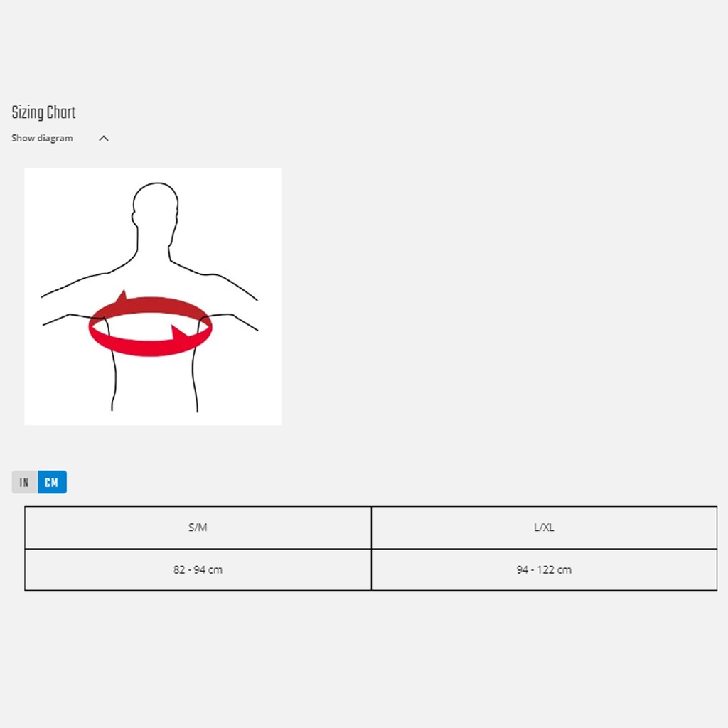Click the head outline in the diagram
728x728 pixels.
point(154,206)
